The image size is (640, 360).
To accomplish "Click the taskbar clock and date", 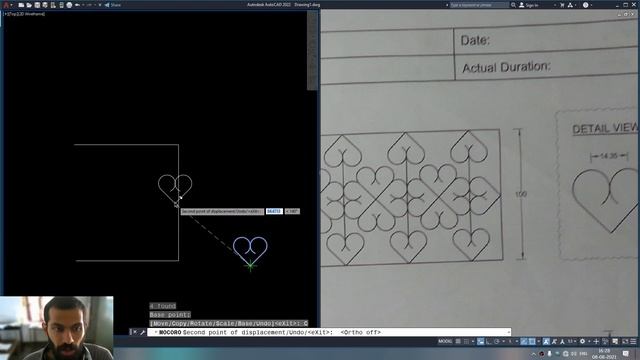I will [604, 353].
